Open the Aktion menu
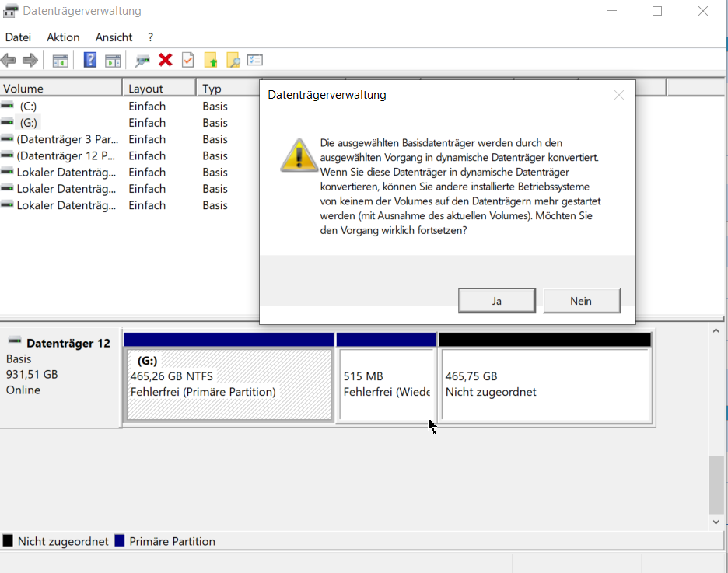The height and width of the screenshot is (573, 728). pos(63,37)
